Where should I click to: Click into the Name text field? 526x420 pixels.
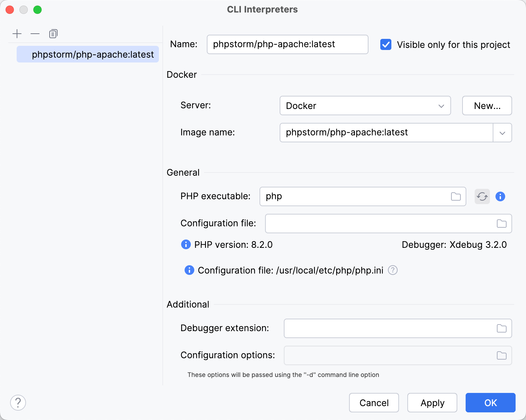click(287, 44)
